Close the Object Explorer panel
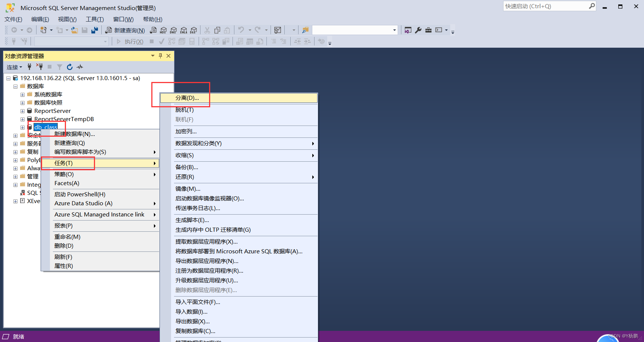Viewport: 644px width, 342px height. [x=168, y=56]
